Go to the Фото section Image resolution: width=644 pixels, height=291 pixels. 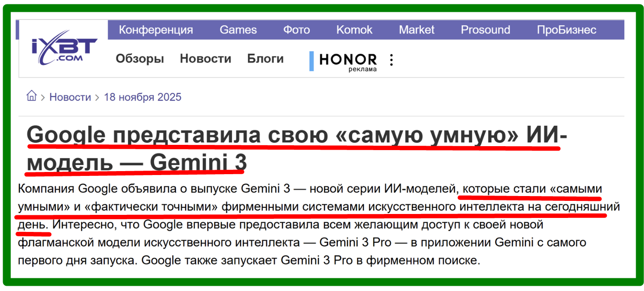[x=296, y=30]
